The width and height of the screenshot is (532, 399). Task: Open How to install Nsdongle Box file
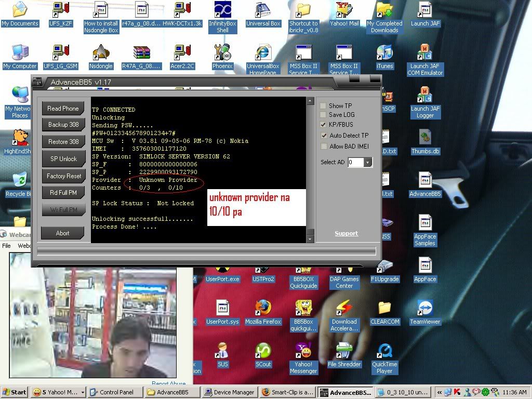pos(101,17)
